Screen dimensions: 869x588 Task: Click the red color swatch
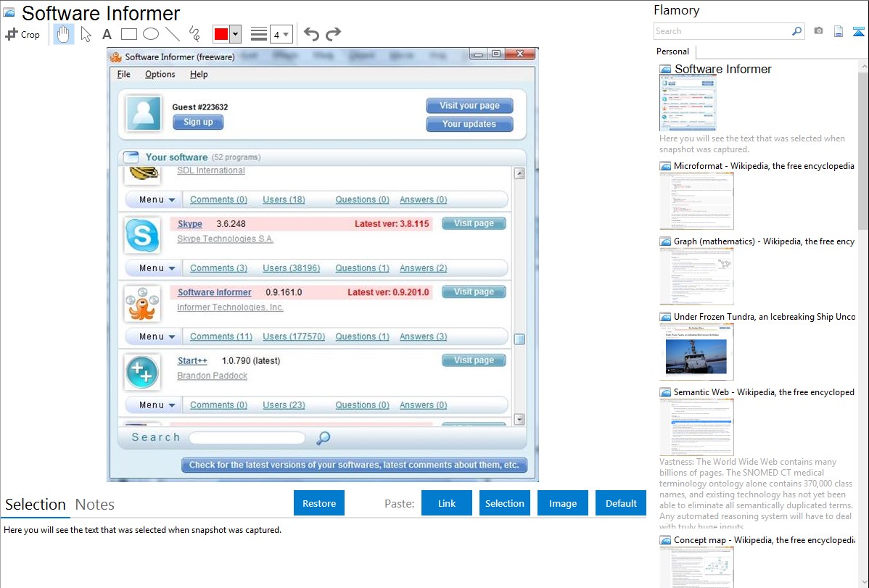[x=221, y=34]
